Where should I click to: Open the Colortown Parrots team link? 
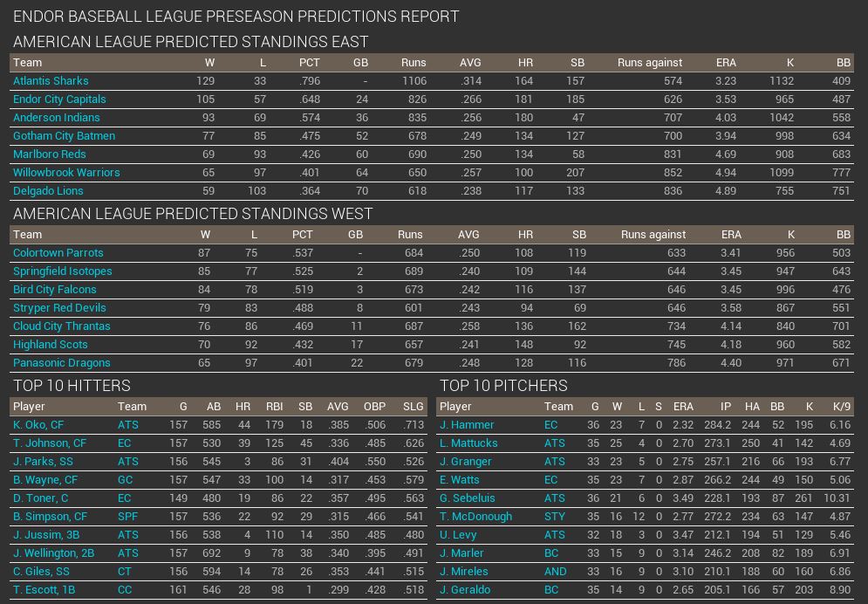click(x=58, y=252)
